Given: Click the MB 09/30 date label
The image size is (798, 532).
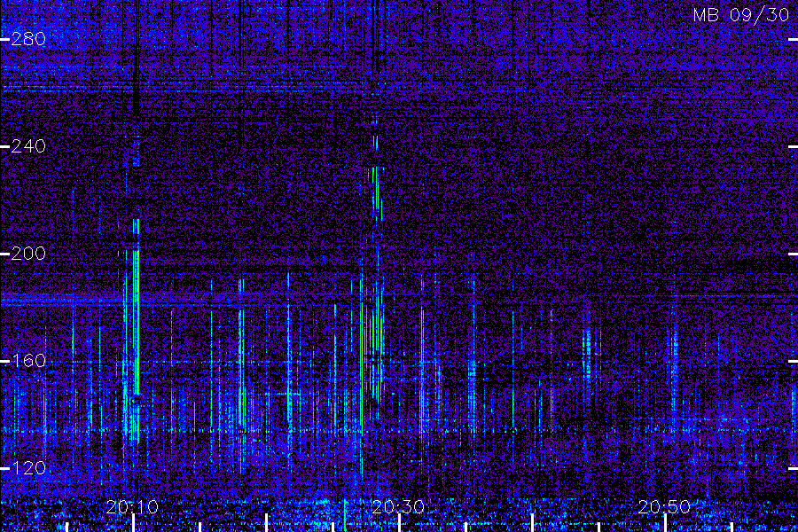Looking at the screenshot, I should (741, 15).
